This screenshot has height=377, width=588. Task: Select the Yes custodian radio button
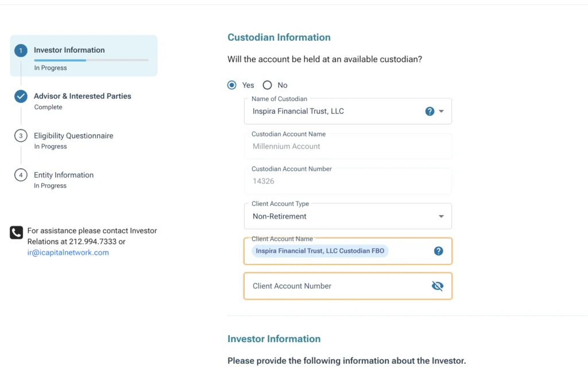(x=232, y=84)
